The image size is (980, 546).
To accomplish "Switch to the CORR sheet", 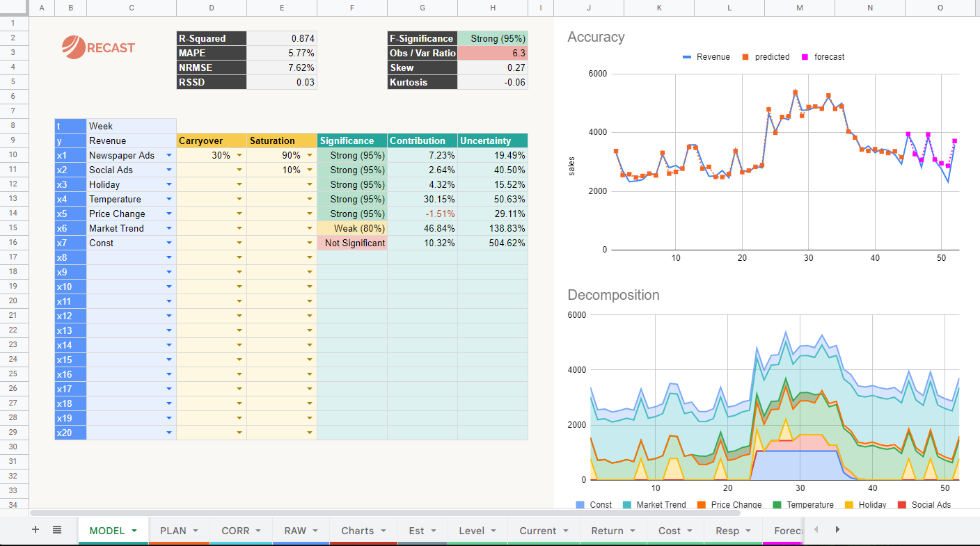I will 237,529.
